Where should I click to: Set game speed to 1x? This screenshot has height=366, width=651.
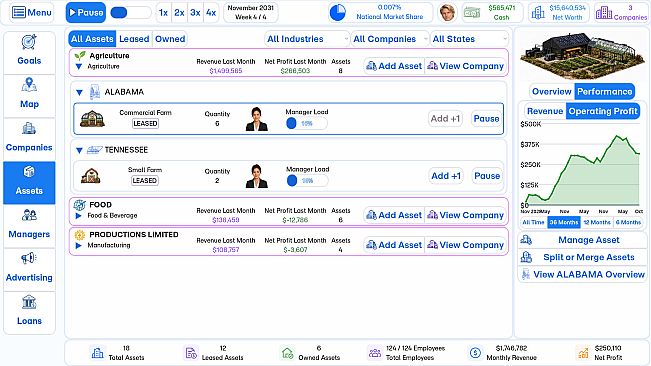click(x=163, y=13)
